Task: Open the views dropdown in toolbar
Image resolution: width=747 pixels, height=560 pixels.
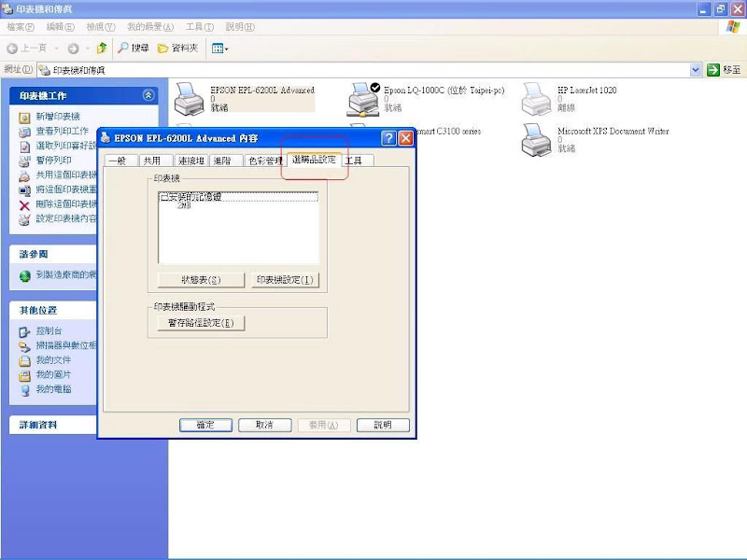Action: [219, 48]
